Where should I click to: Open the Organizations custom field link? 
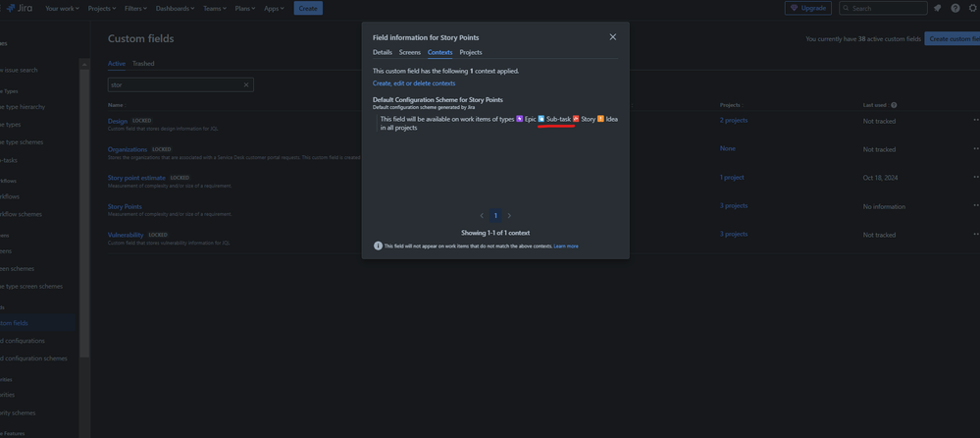point(128,149)
